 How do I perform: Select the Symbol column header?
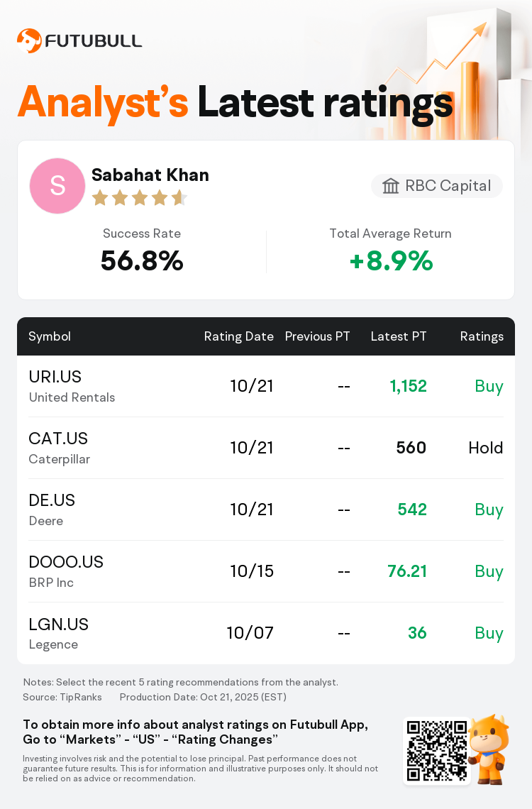(50, 336)
